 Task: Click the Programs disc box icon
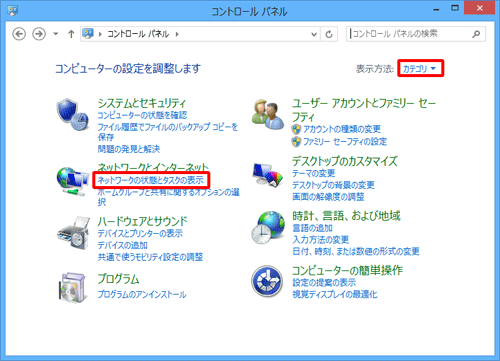[72, 287]
